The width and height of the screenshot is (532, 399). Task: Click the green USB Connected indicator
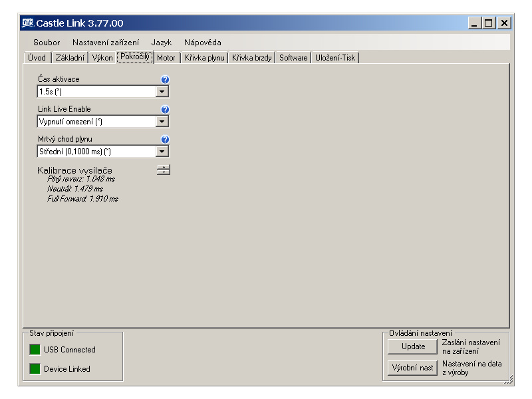(x=34, y=350)
